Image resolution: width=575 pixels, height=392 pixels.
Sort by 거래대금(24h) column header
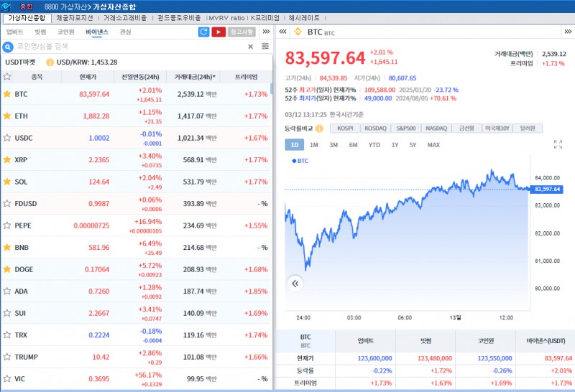tap(194, 77)
